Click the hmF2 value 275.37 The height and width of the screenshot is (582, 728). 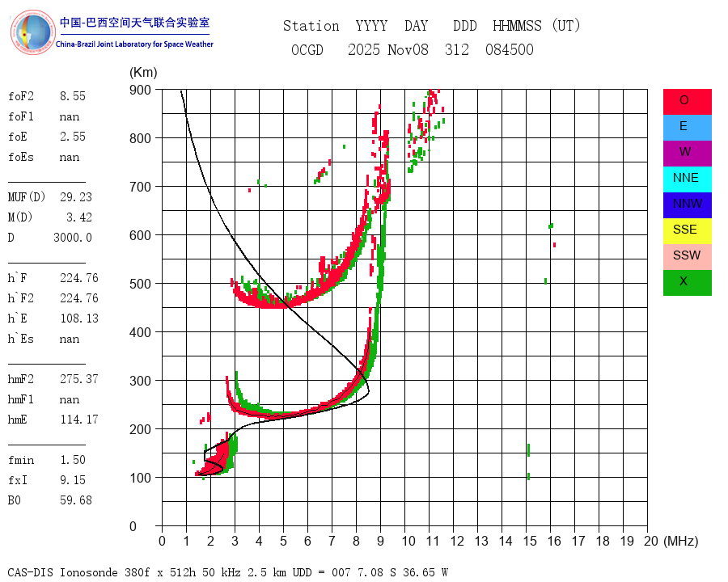click(79, 379)
